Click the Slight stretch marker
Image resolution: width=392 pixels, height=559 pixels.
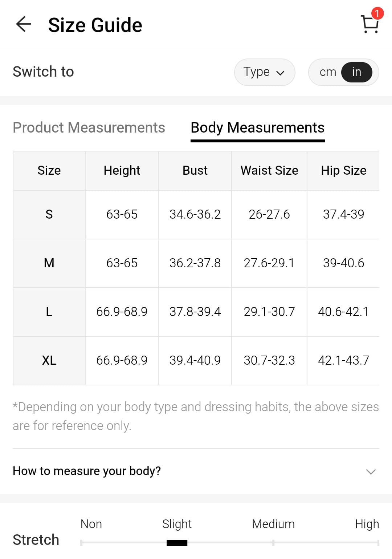[177, 543]
